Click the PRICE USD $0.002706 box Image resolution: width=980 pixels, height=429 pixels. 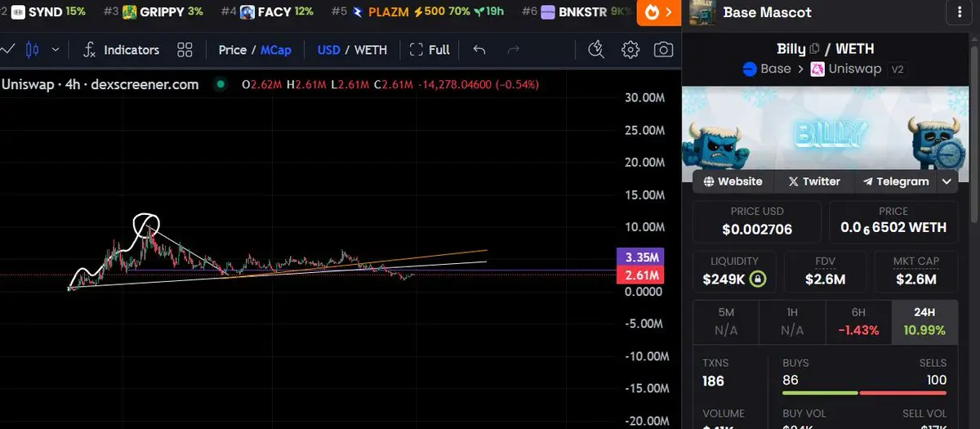tap(757, 221)
